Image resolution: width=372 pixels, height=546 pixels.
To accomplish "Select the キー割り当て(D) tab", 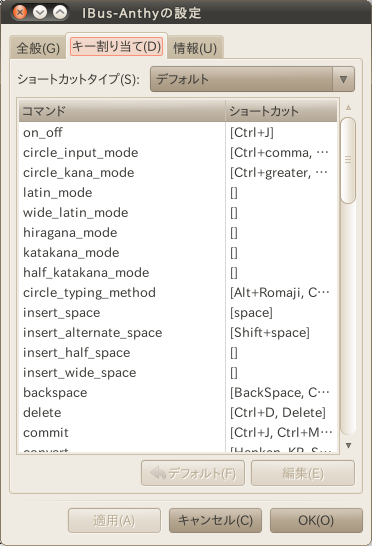I will (117, 46).
